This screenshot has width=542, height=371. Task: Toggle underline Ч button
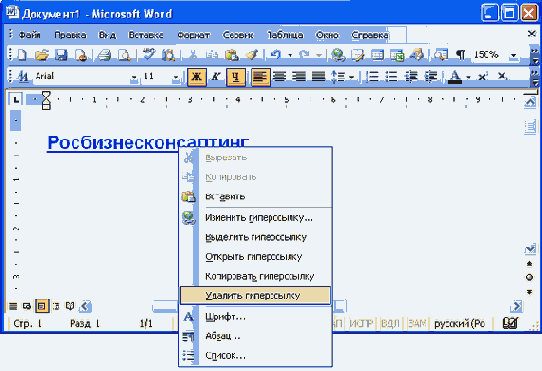236,76
